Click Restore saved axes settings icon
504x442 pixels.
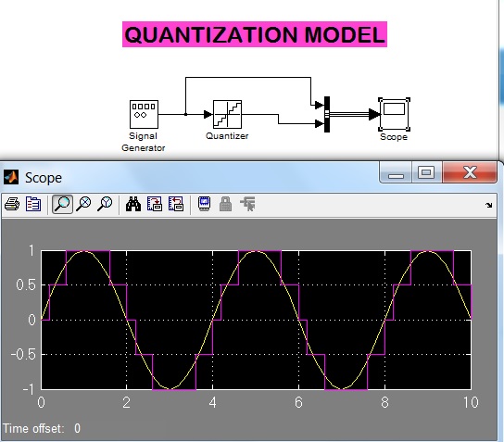(x=176, y=204)
